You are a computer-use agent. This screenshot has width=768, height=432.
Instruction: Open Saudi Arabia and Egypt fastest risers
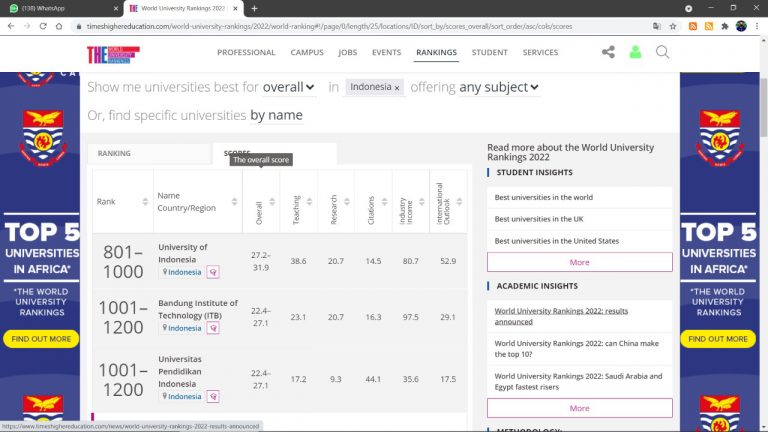pos(578,382)
